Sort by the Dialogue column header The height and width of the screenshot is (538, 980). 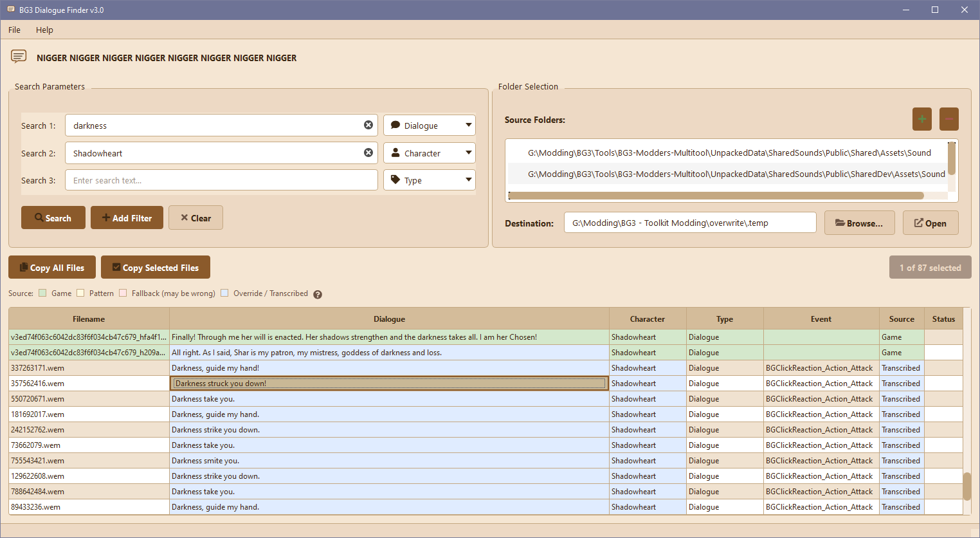[x=389, y=319]
